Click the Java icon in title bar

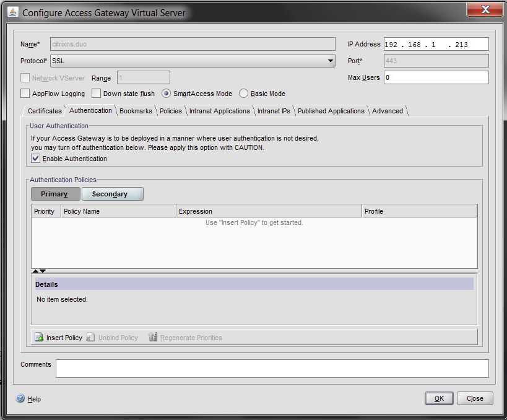[x=12, y=12]
